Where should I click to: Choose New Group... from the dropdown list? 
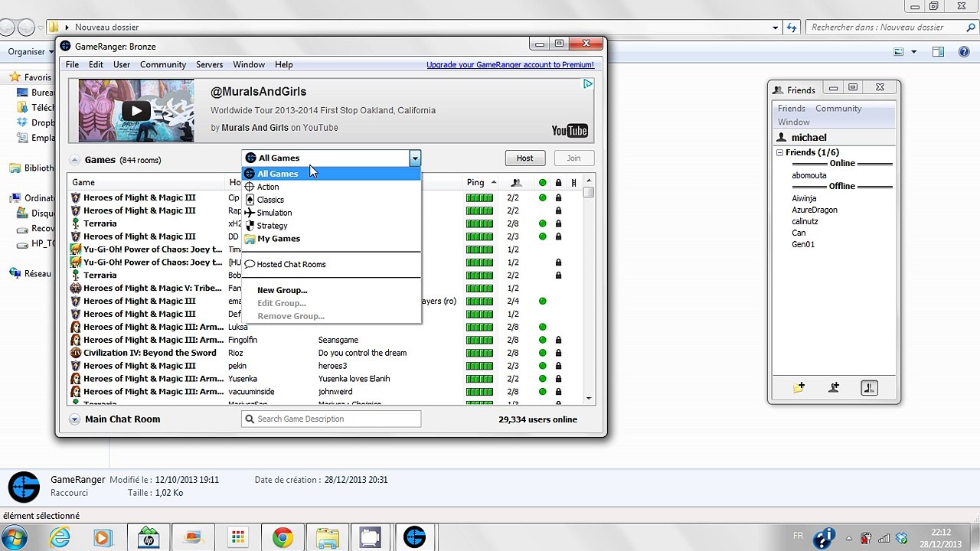(x=332, y=290)
